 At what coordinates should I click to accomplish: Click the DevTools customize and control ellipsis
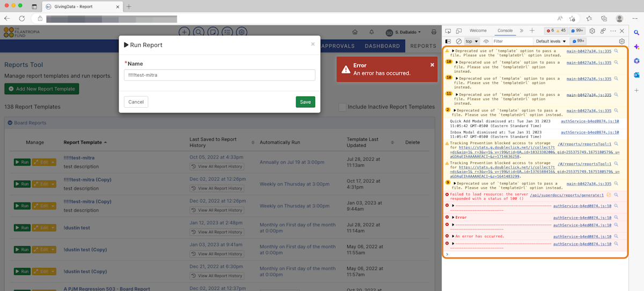pos(612,31)
